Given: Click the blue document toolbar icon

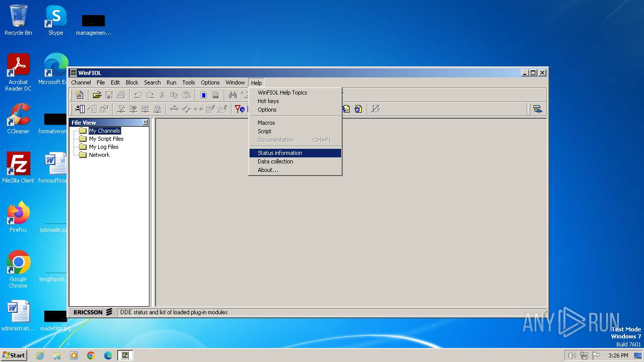Looking at the screenshot, I should point(204,95).
